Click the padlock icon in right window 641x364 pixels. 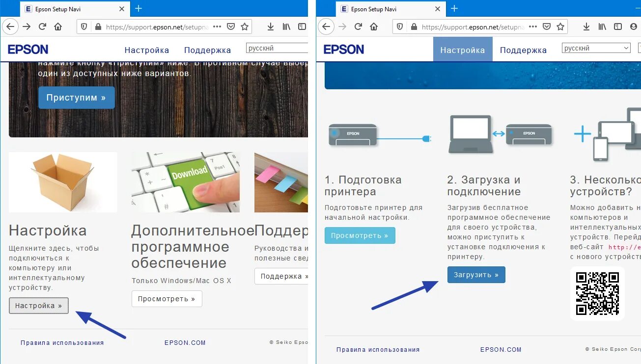pyautogui.click(x=414, y=27)
